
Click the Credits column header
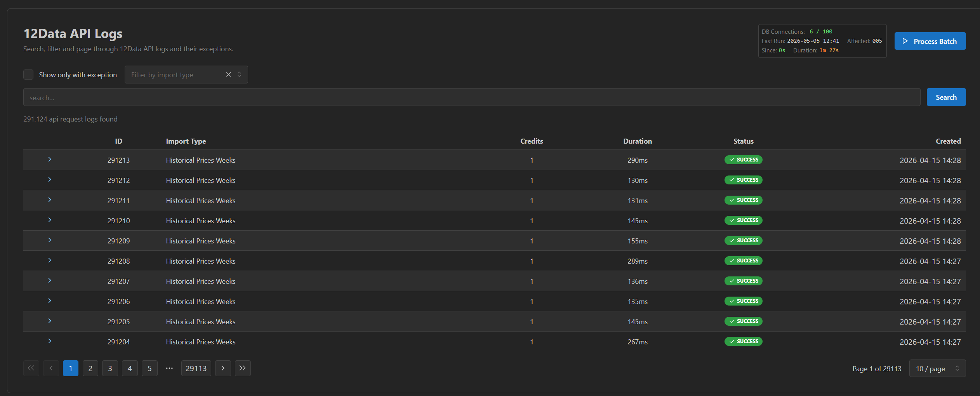(x=532, y=141)
